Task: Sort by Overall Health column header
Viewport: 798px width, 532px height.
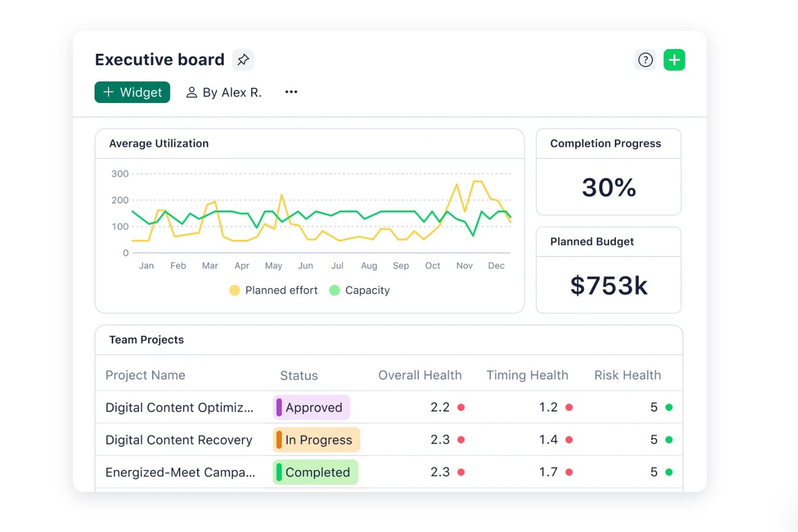Action: pos(420,375)
